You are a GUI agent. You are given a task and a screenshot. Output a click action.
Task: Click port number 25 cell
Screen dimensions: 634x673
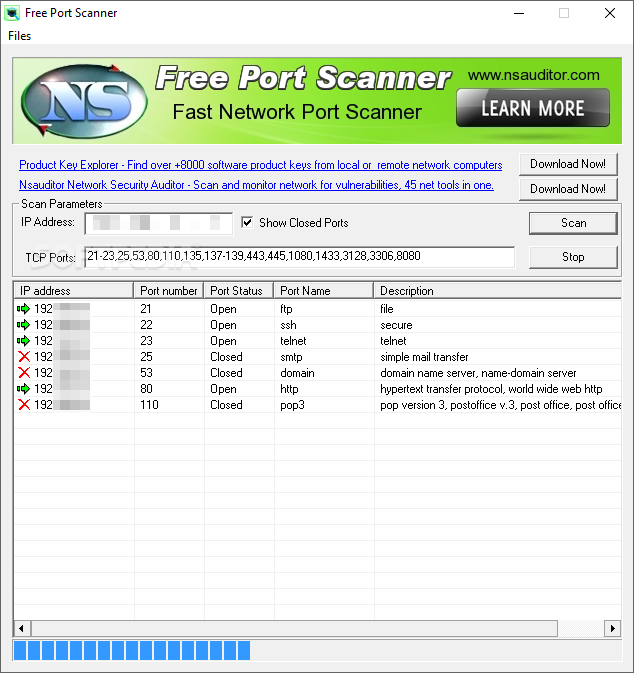[146, 357]
